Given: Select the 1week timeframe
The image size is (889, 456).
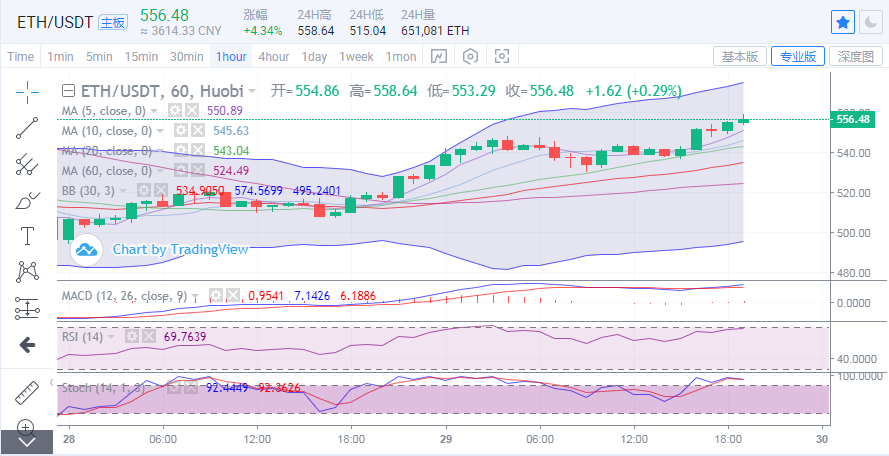Looking at the screenshot, I should coord(357,57).
